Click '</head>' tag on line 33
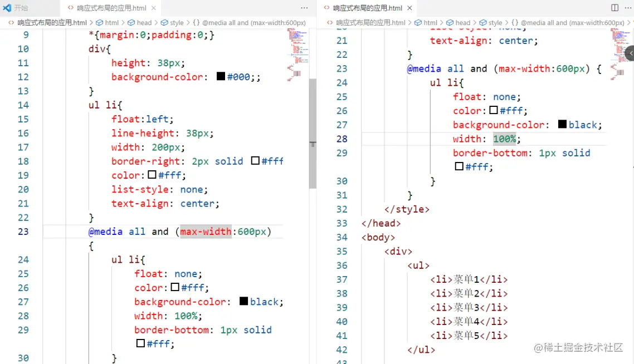 pos(381,223)
